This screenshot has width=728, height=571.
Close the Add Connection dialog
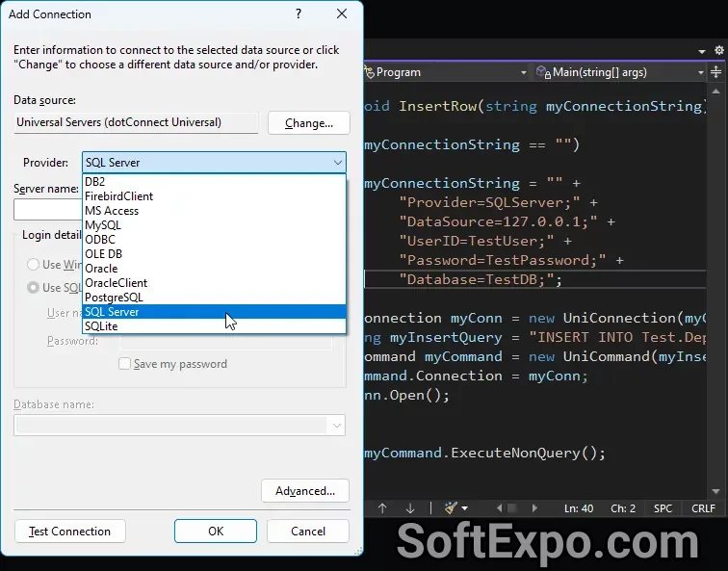pyautogui.click(x=342, y=13)
